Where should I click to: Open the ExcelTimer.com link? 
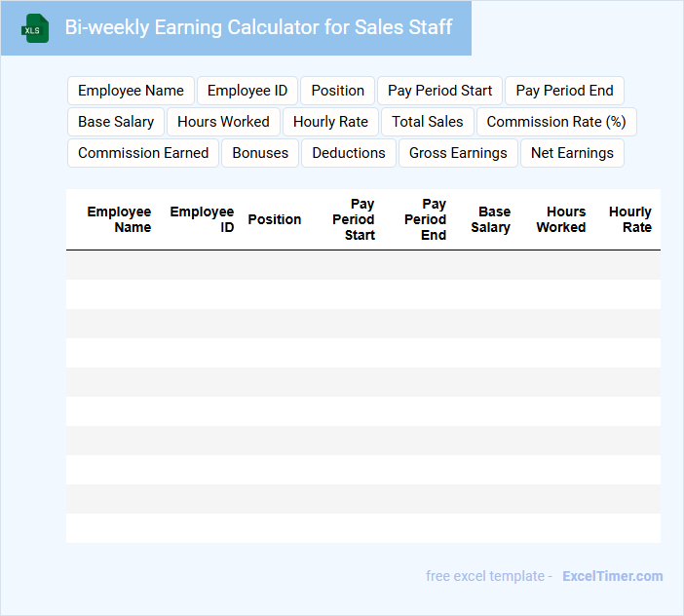(x=612, y=576)
